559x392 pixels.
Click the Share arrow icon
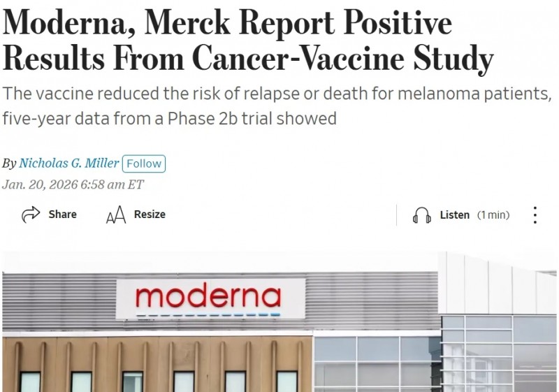[31, 215]
